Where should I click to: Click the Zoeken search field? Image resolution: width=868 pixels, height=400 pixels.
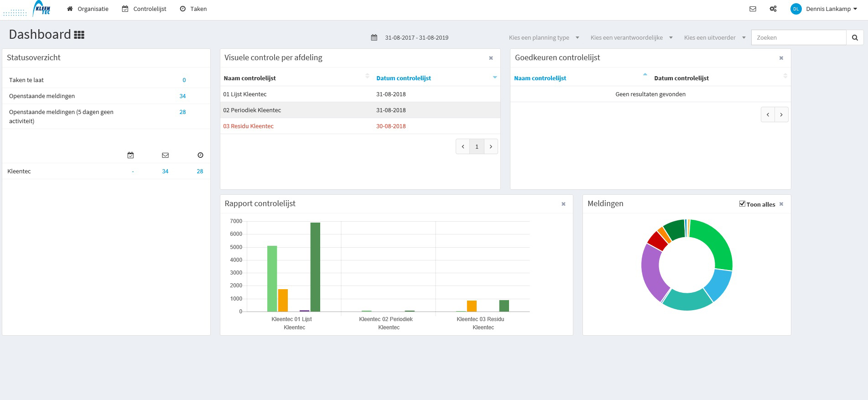(x=799, y=37)
